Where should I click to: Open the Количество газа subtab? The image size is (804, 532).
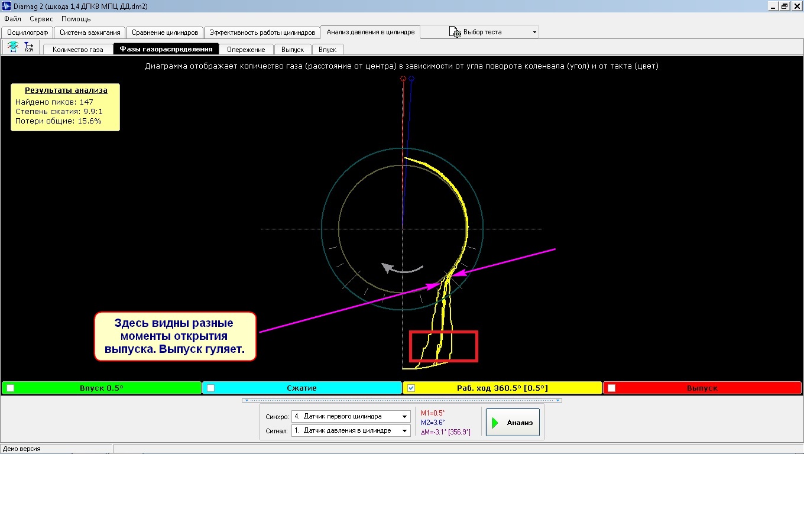pos(78,50)
